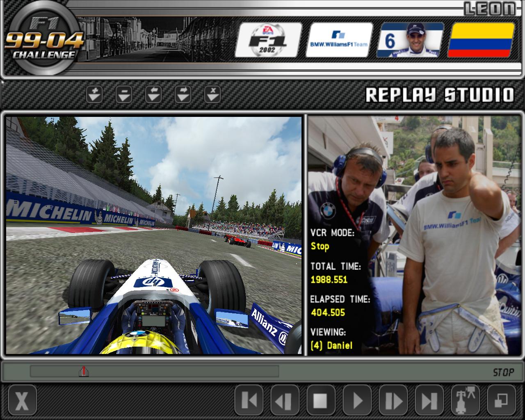525x420 pixels.
Task: Jump to next marker with right arrow button
Action: [x=183, y=94]
